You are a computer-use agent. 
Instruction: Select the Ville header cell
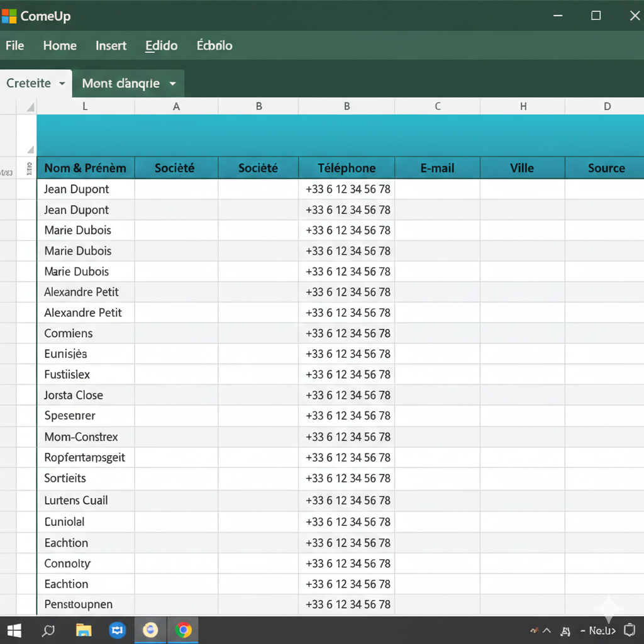pyautogui.click(x=522, y=168)
